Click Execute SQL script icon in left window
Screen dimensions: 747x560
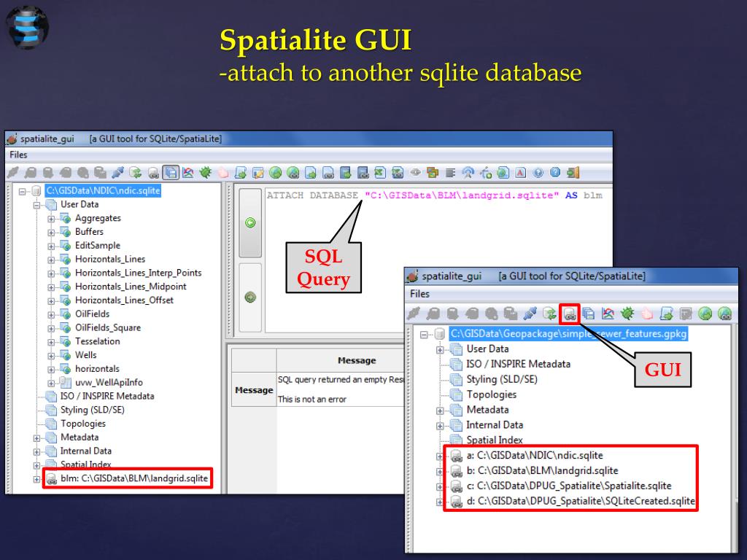241,172
